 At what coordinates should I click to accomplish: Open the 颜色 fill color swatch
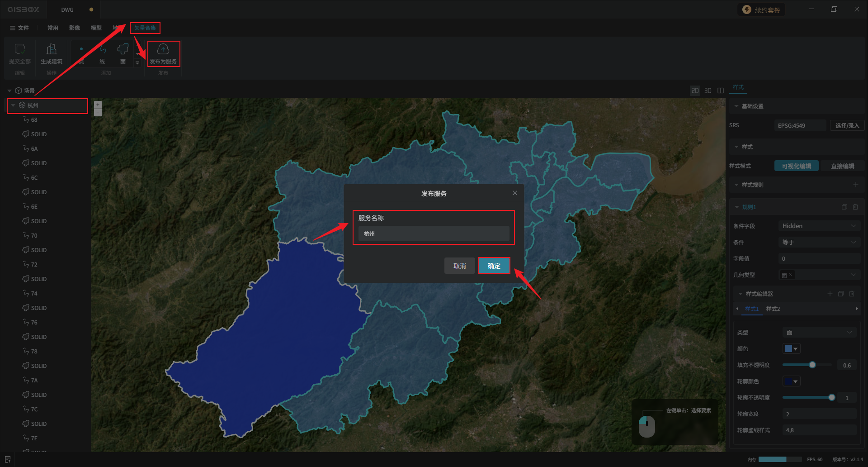click(791, 349)
